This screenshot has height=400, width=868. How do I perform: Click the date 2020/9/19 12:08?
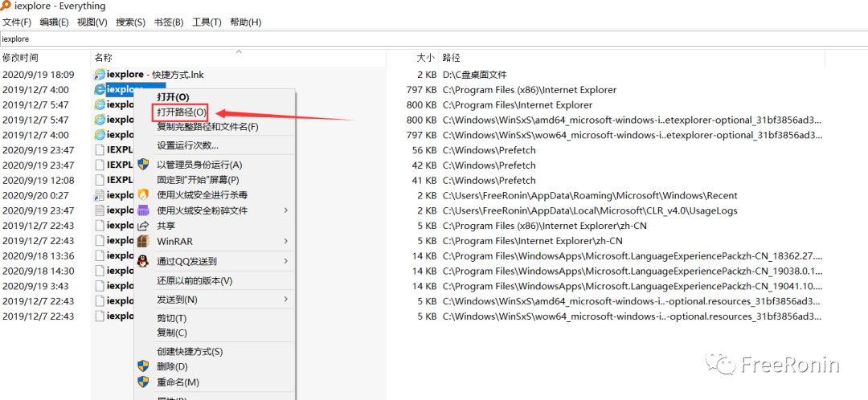coord(39,181)
